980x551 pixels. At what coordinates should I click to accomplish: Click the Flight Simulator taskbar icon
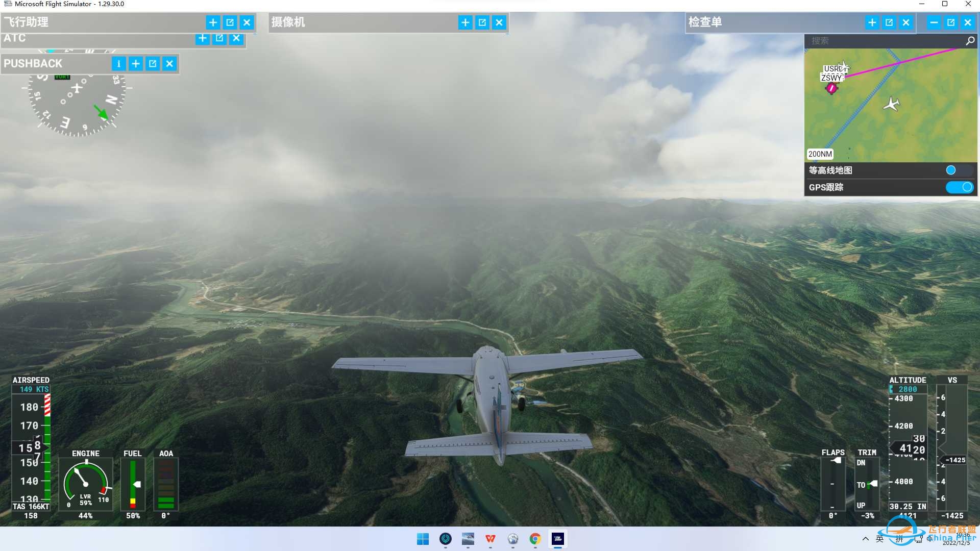[x=557, y=539]
